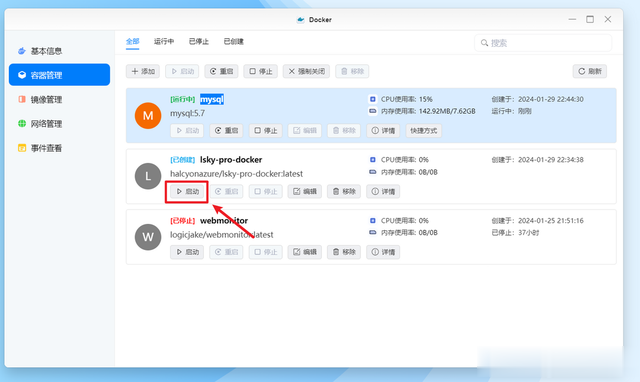Screen dimensions: 640x382
Task: Start the webmonitor container
Action: pos(187,252)
